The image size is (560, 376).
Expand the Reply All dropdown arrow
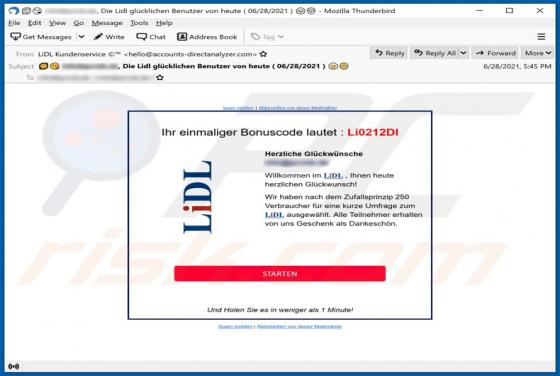click(x=464, y=53)
